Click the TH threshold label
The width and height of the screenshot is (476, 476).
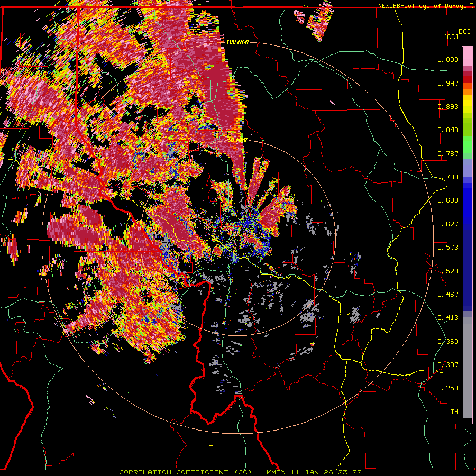click(454, 412)
